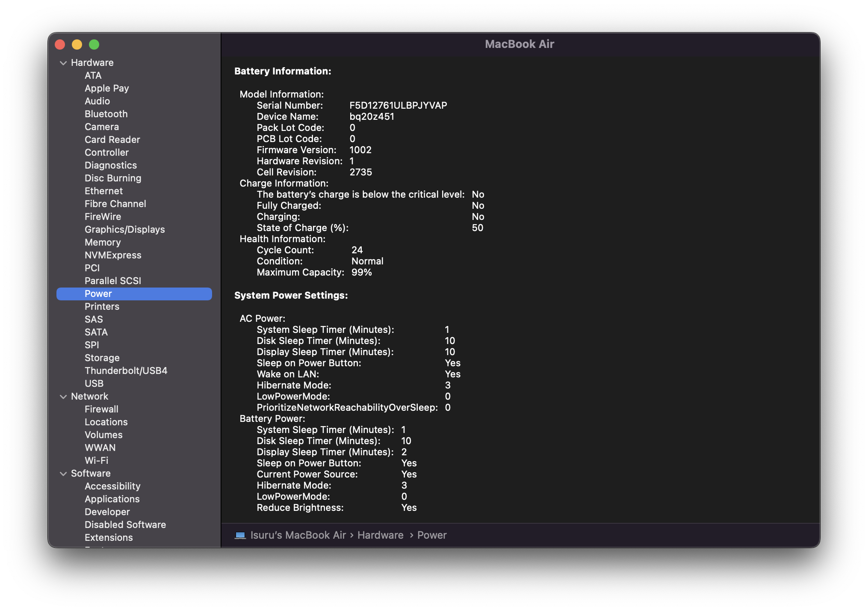Open the Graphics/Displays item

(124, 229)
